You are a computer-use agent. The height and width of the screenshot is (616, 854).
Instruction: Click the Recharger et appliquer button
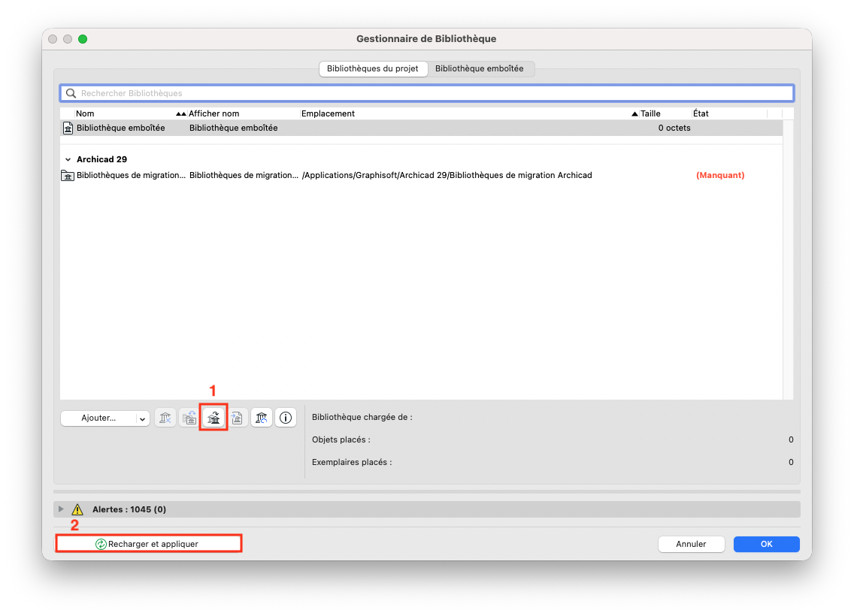click(x=149, y=544)
